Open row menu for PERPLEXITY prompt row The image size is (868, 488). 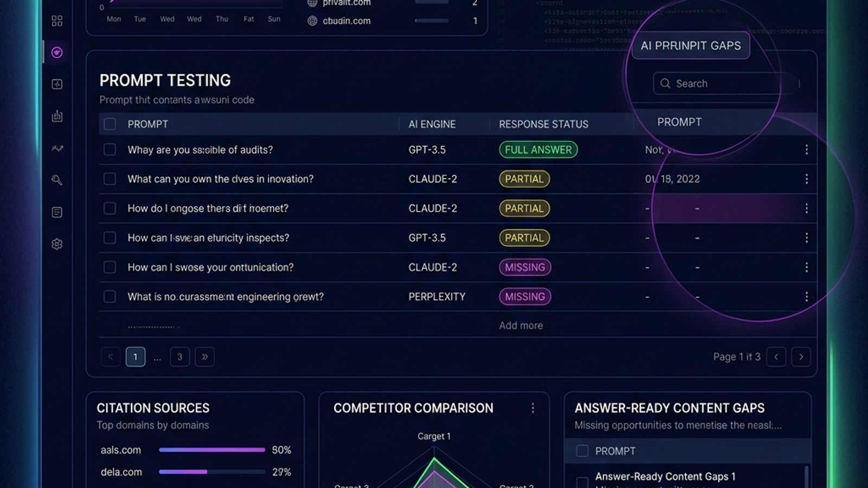[807, 297]
